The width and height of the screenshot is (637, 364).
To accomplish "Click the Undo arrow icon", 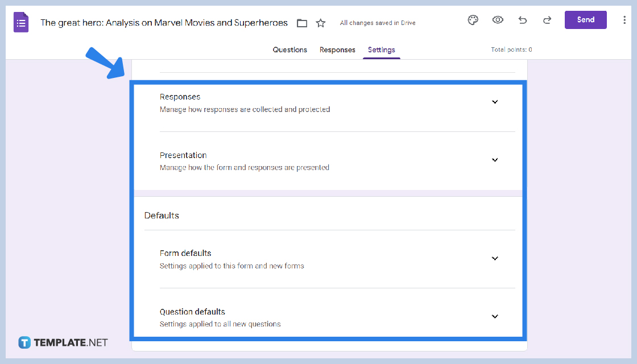I will pyautogui.click(x=522, y=20).
